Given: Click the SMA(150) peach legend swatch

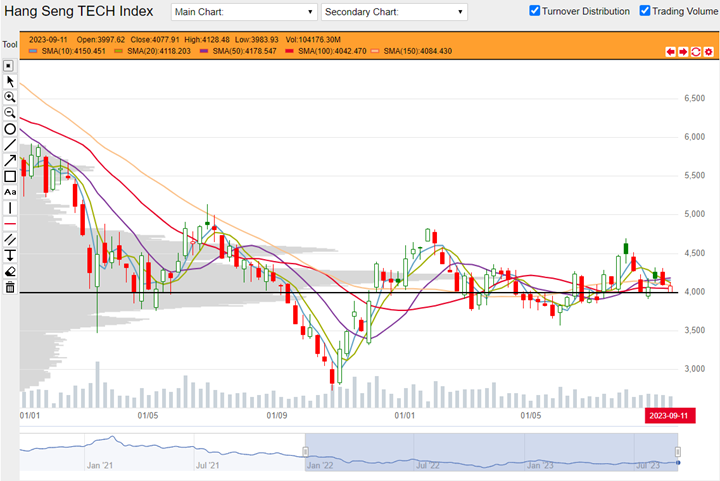Looking at the screenshot, I should (375, 51).
